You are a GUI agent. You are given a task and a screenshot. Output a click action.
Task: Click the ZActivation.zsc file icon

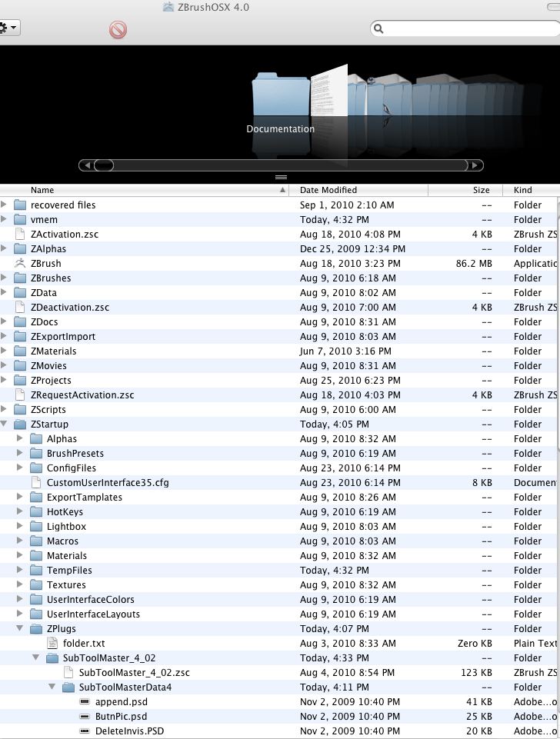[20, 235]
